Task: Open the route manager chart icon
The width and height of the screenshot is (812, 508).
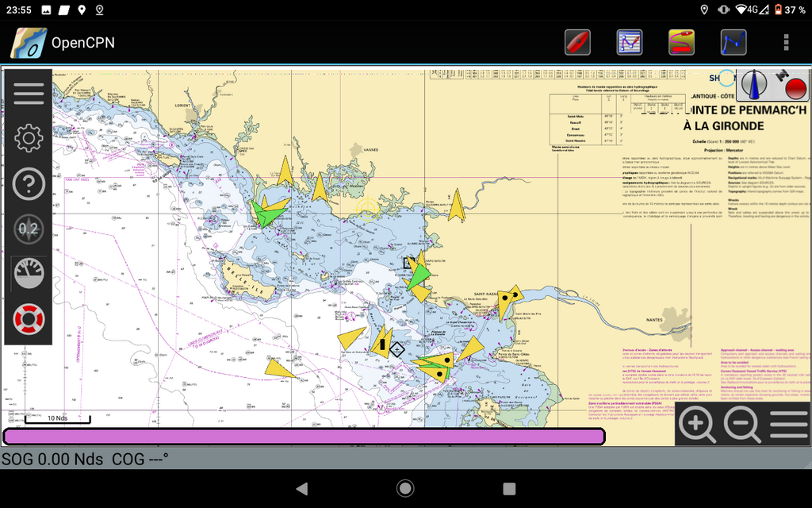Action: pos(629,43)
